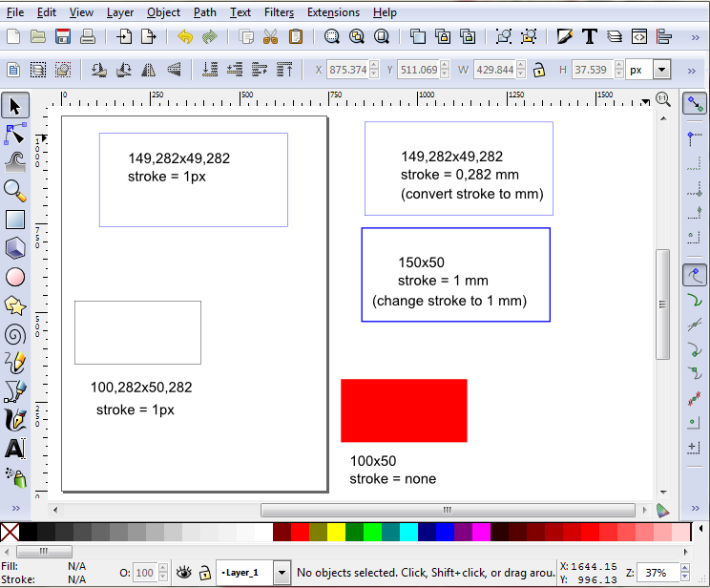
Task: Click the Save document icon
Action: (63, 37)
